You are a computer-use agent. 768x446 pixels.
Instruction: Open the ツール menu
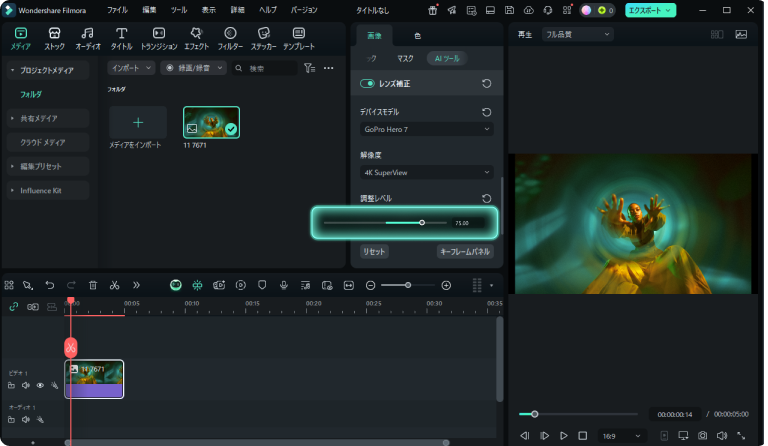pyautogui.click(x=179, y=10)
